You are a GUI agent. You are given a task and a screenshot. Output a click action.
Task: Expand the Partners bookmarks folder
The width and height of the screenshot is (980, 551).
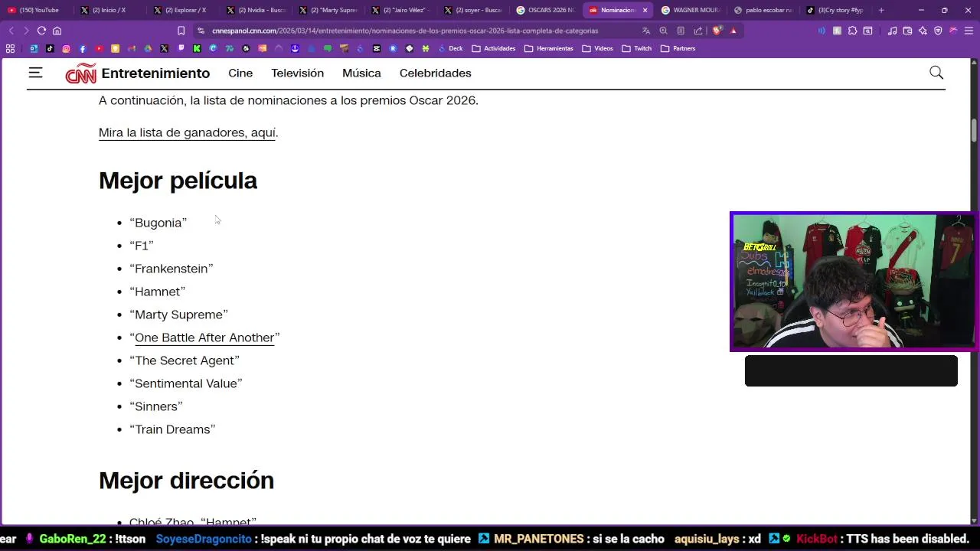point(678,48)
